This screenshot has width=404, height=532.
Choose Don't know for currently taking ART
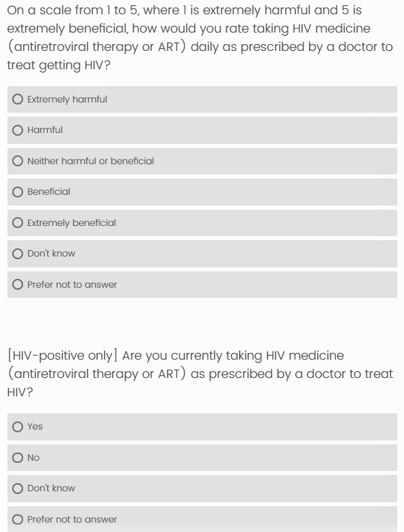point(18,489)
